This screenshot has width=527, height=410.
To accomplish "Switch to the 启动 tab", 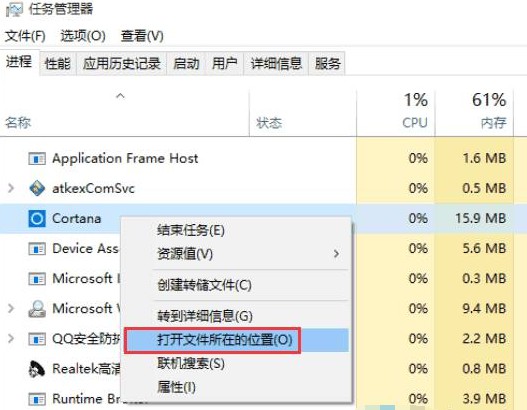I will tap(186, 63).
